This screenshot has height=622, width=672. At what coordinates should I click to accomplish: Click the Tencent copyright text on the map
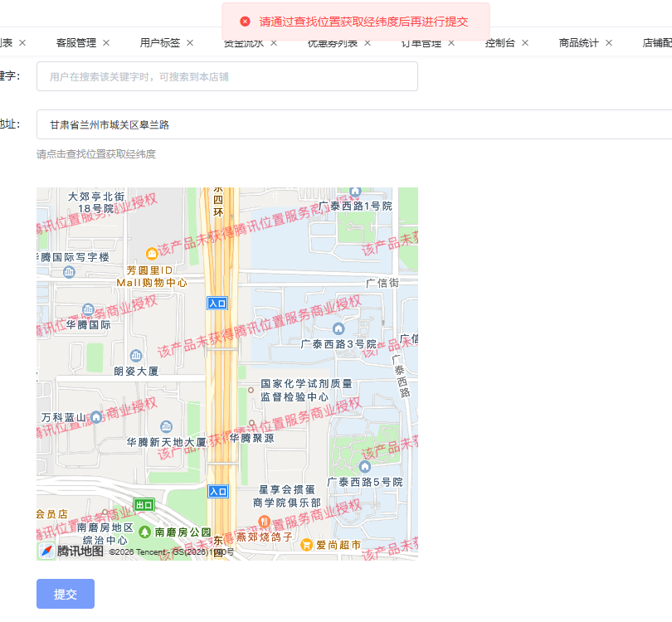[x=172, y=552]
